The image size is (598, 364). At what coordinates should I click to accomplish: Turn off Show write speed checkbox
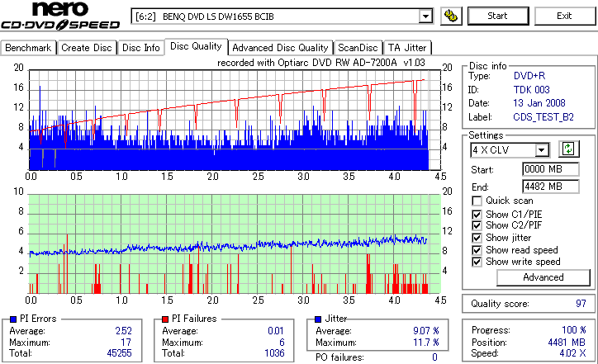[477, 262]
